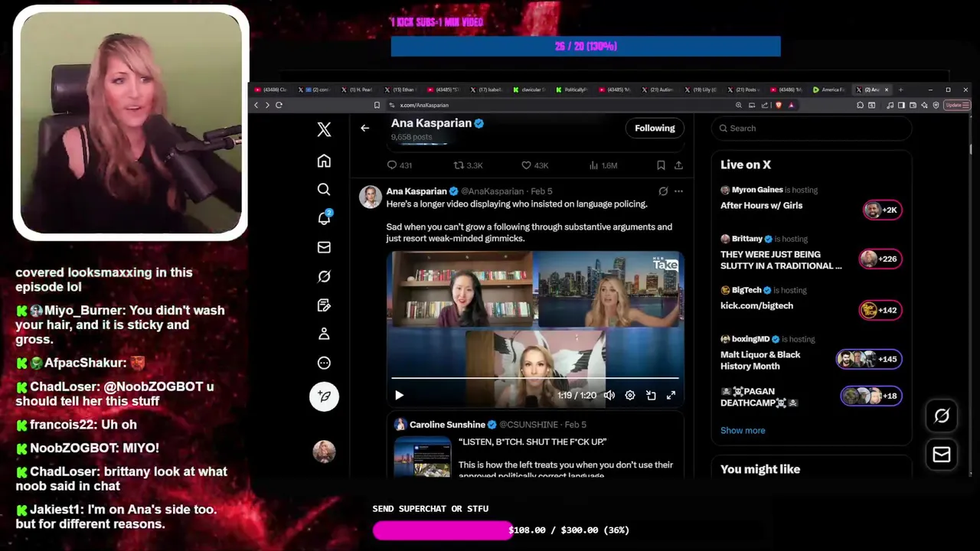Mute the video volume icon

coord(609,395)
